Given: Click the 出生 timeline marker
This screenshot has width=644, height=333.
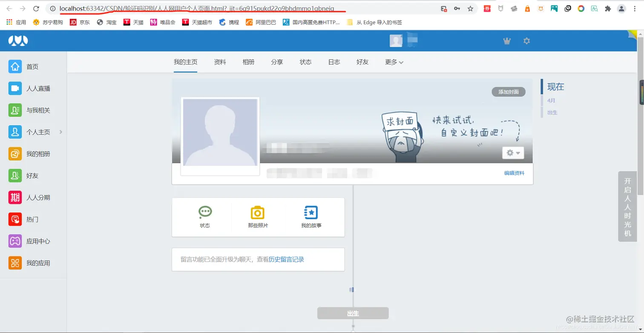Looking at the screenshot, I should point(353,313).
